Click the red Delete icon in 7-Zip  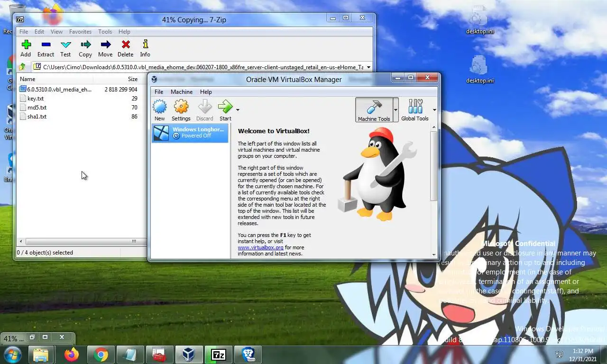pos(125,45)
